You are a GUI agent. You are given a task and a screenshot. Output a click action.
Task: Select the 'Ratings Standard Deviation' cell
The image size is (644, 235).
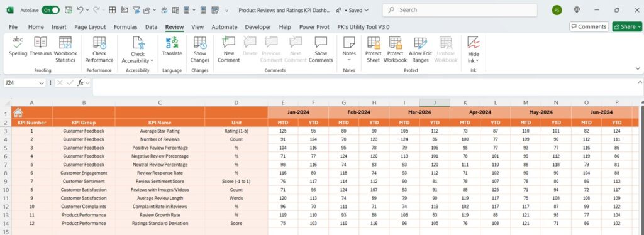tap(160, 224)
